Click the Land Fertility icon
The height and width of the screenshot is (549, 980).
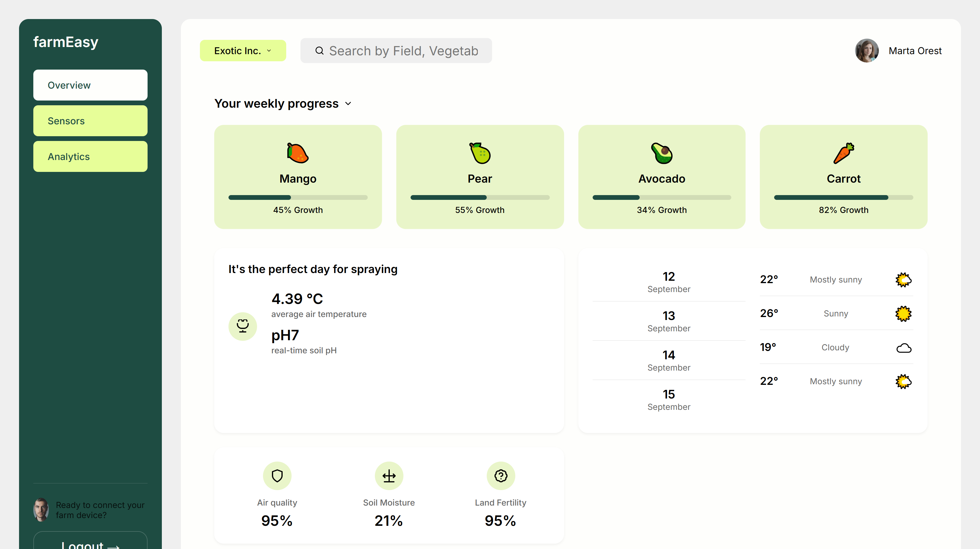(x=501, y=476)
